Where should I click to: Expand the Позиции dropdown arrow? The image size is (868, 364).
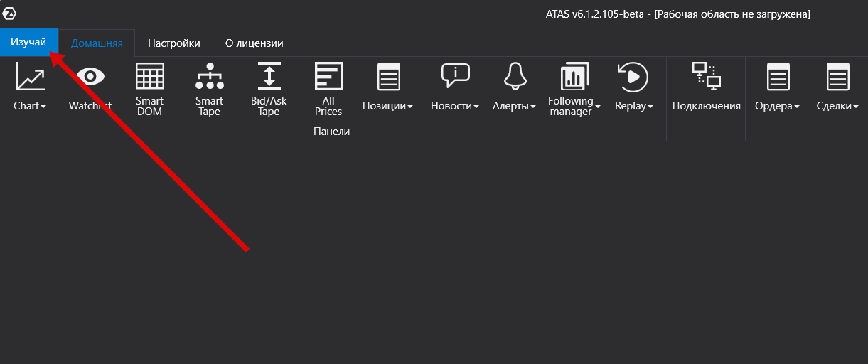click(x=410, y=107)
